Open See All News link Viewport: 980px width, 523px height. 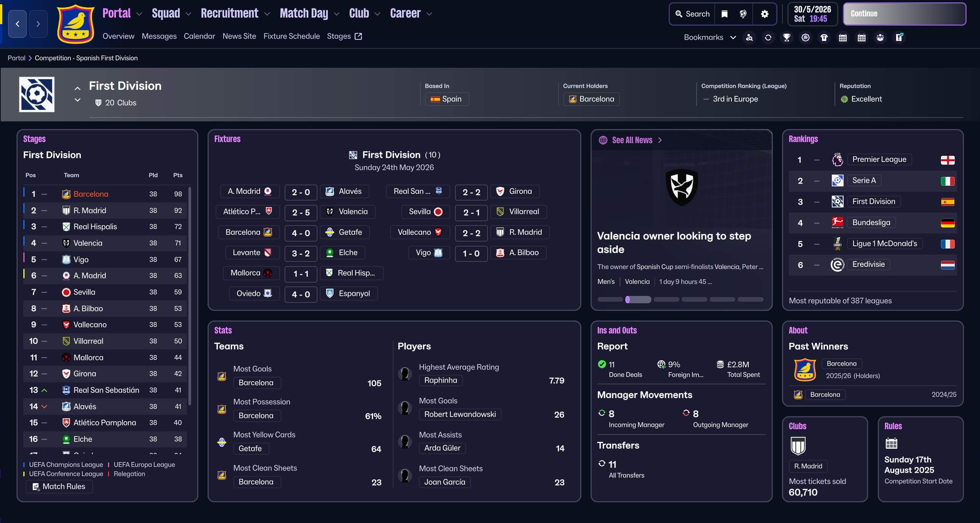pyautogui.click(x=632, y=140)
